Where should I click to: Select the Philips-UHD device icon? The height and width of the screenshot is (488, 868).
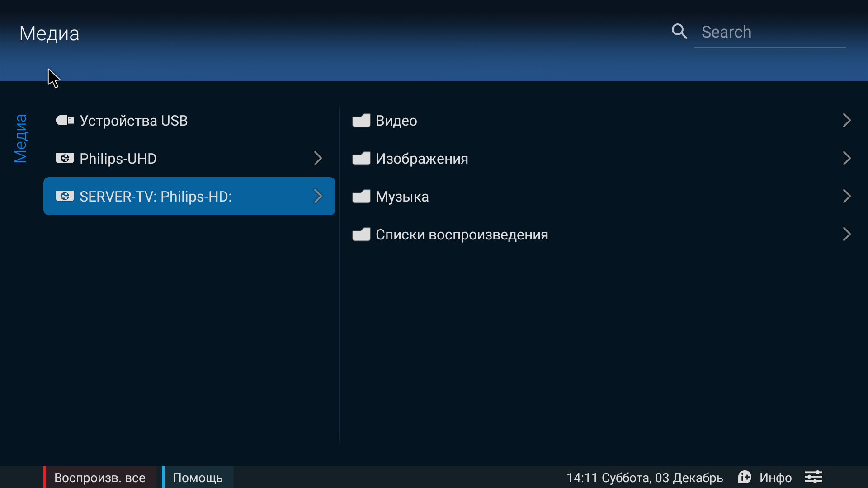click(63, 157)
